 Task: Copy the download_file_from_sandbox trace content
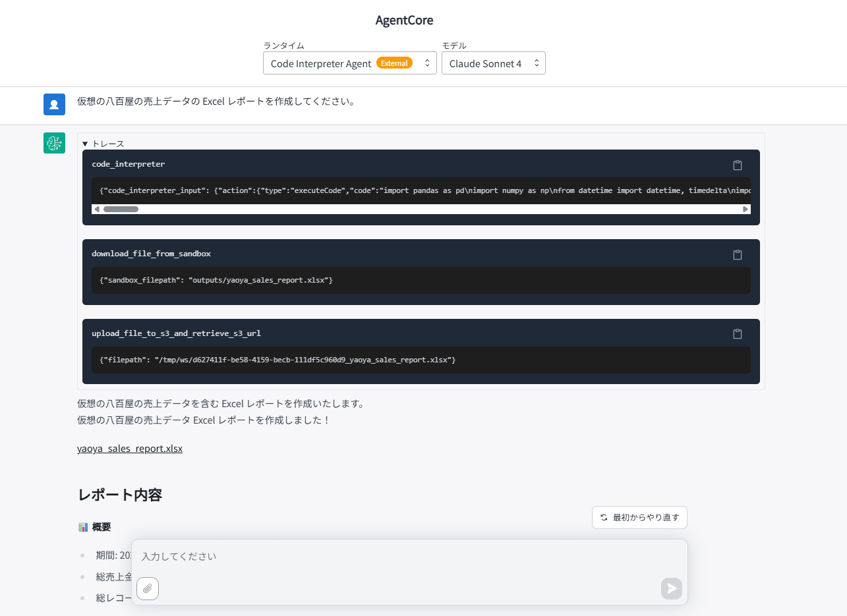[738, 254]
